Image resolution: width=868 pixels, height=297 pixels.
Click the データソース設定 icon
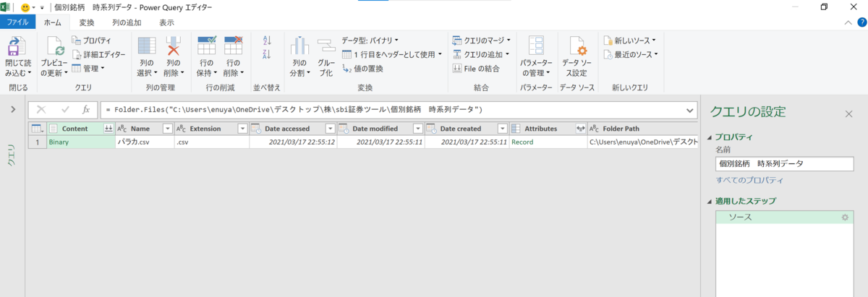(x=576, y=47)
